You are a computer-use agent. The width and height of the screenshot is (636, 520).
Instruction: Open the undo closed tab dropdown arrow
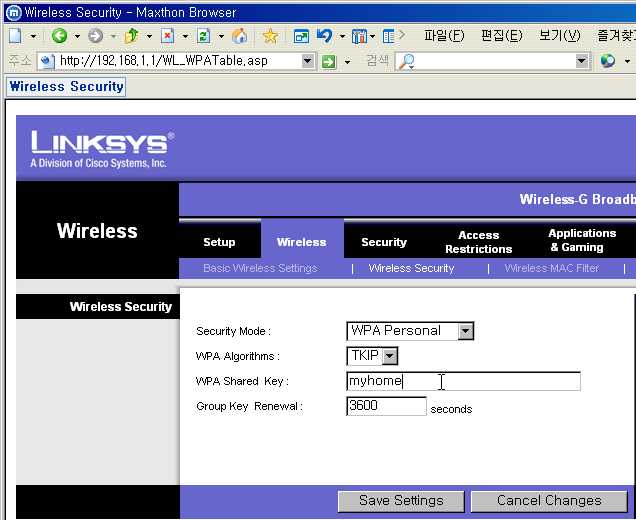pos(342,37)
